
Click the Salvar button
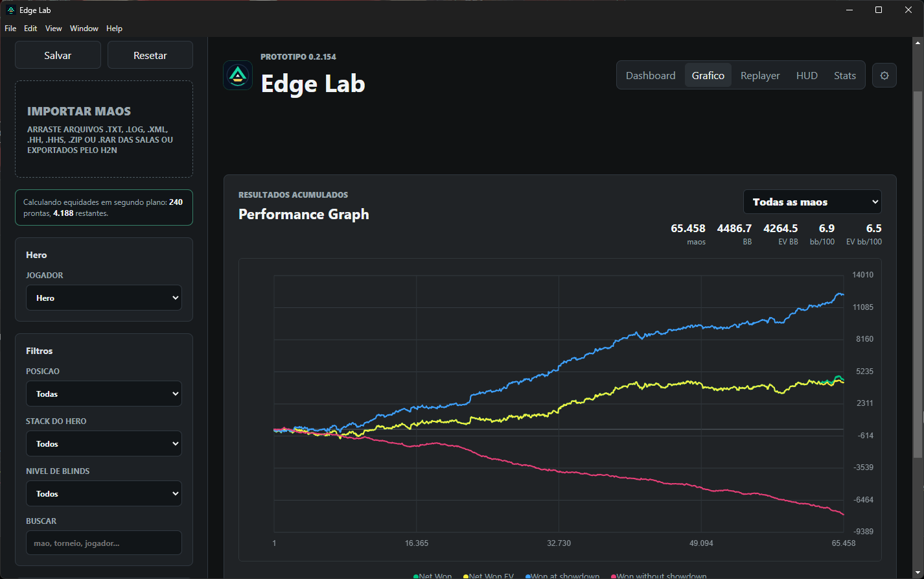[x=58, y=55]
